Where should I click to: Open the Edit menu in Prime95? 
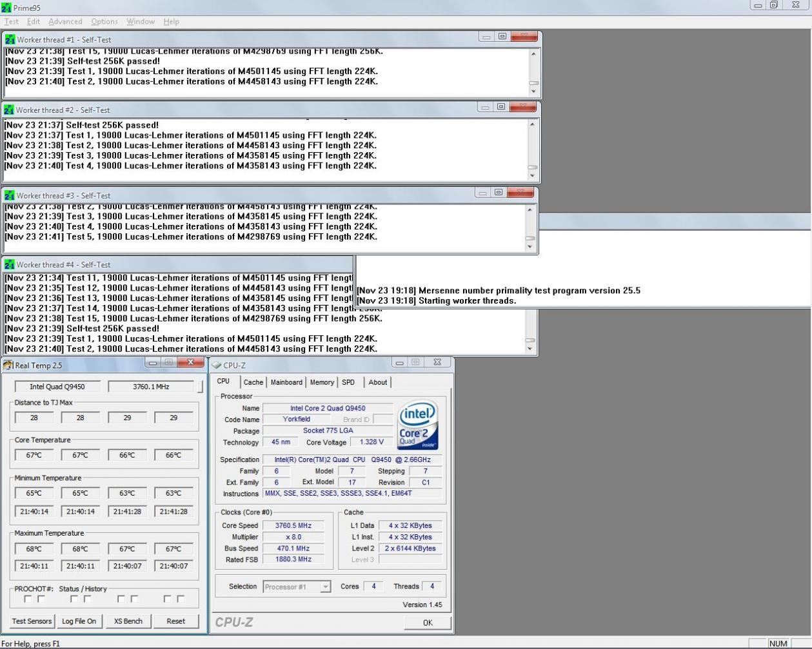[34, 21]
